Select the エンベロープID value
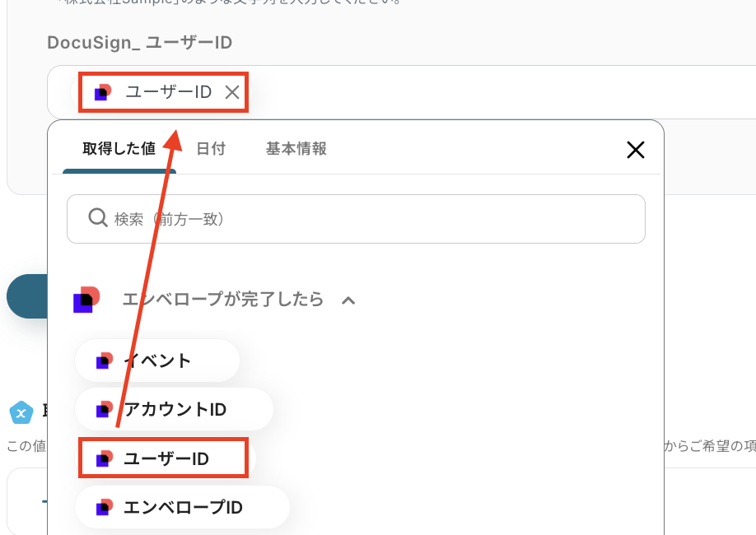The width and height of the screenshot is (756, 535). tap(182, 507)
